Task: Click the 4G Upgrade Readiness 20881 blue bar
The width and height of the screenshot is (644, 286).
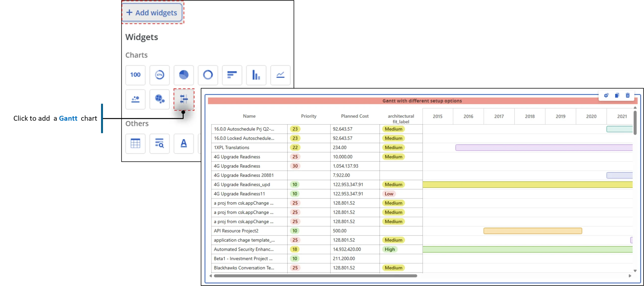Action: pos(619,175)
